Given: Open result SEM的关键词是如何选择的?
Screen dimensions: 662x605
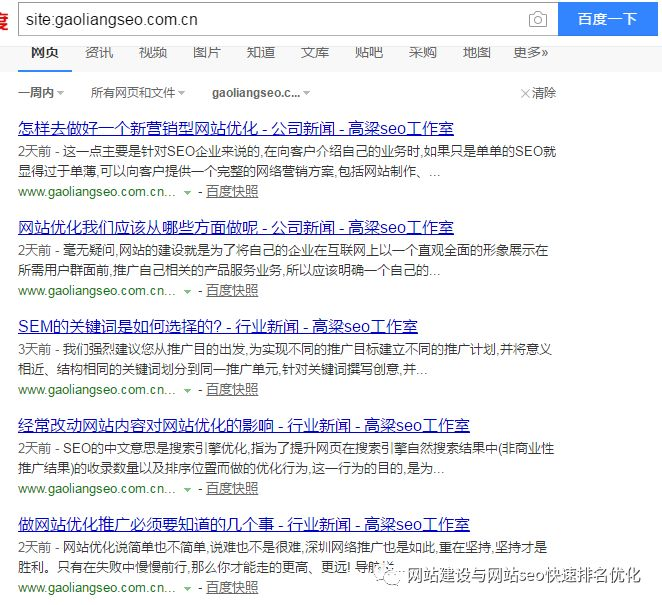Looking at the screenshot, I should tap(218, 326).
